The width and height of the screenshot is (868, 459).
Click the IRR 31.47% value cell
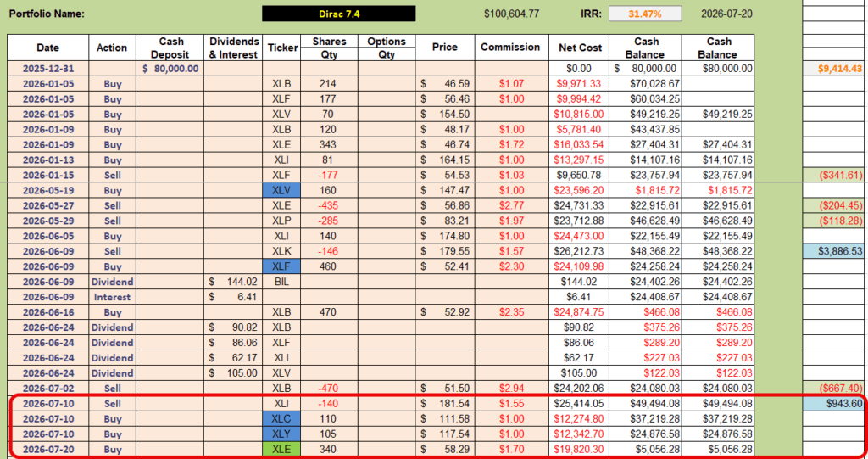point(645,14)
